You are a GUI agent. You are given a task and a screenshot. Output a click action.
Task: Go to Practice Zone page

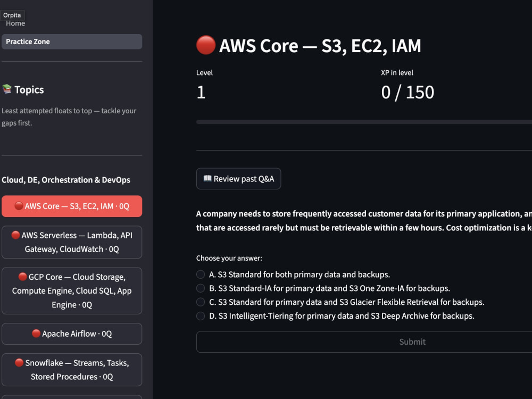pyautogui.click(x=72, y=41)
